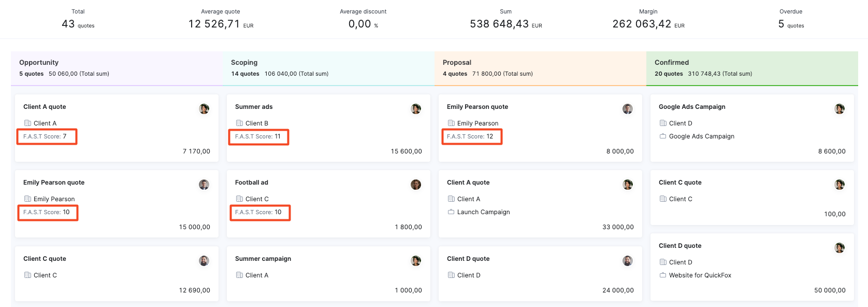Click briefcase icon beside Website for QuickFox

[663, 275]
